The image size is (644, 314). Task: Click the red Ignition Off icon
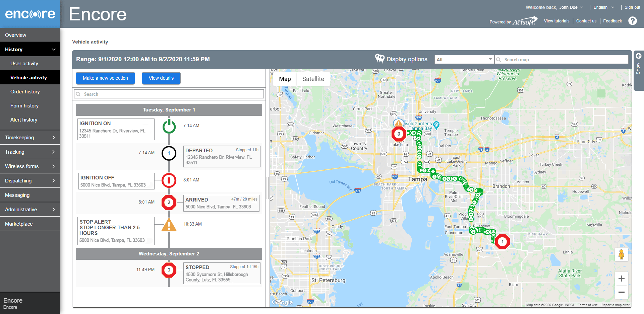(169, 180)
